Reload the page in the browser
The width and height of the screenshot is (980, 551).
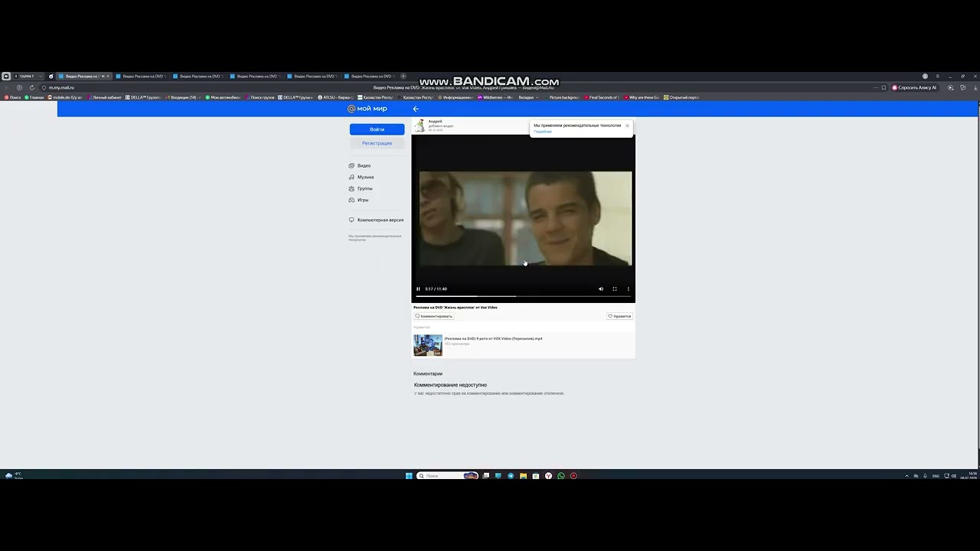[x=31, y=87]
